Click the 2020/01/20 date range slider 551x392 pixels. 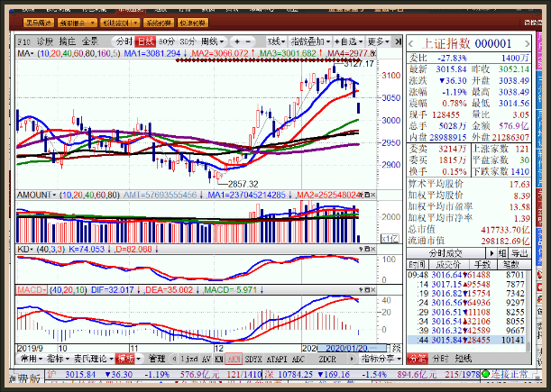click(352, 348)
